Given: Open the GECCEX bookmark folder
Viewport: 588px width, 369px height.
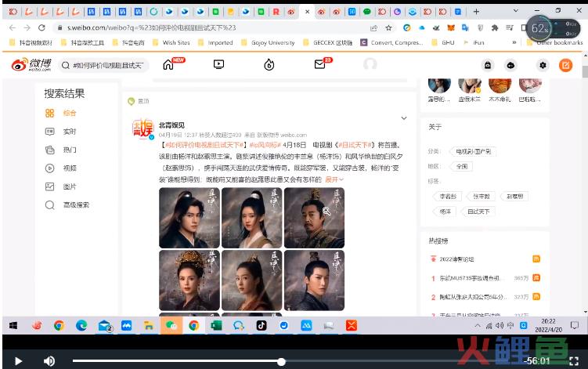Looking at the screenshot, I should pos(328,42).
